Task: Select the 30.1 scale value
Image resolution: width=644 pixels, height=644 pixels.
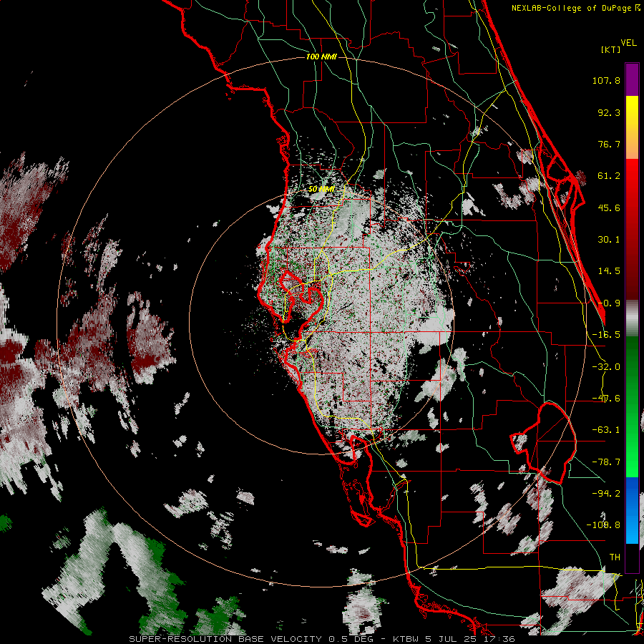Action: pos(609,240)
